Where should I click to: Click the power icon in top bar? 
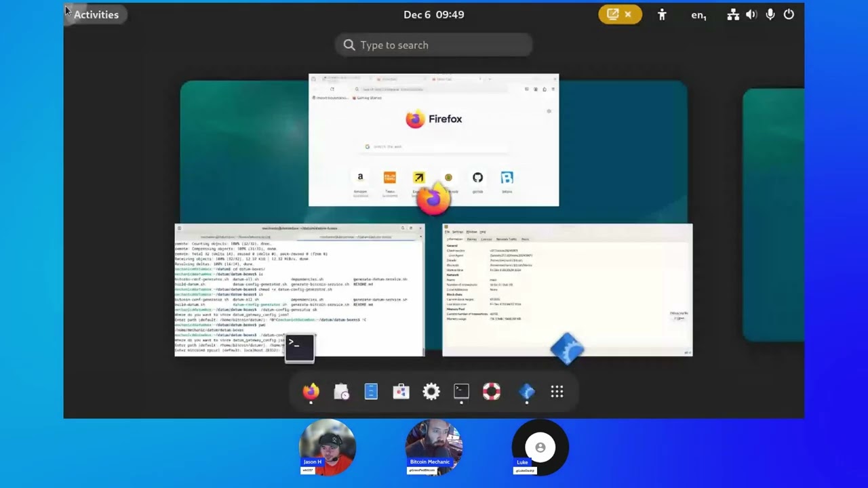tap(789, 14)
